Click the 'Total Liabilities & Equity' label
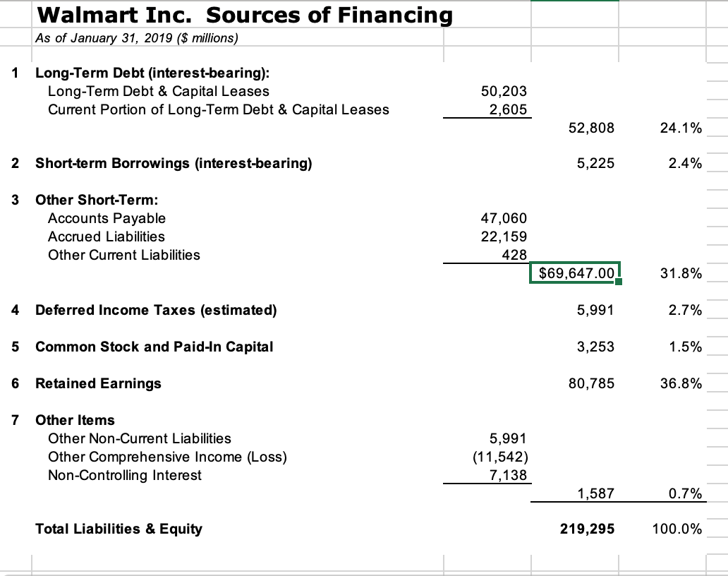This screenshot has height=576, width=728. (x=119, y=529)
